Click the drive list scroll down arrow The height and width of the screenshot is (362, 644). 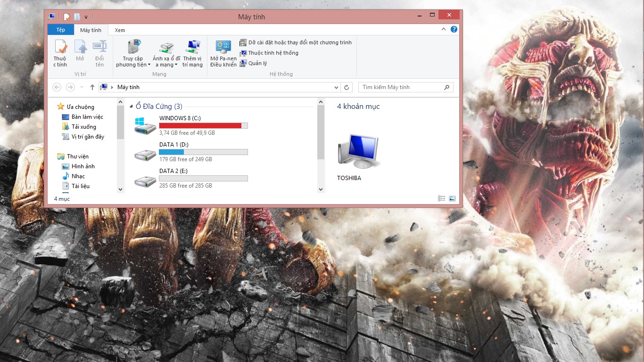tap(321, 189)
